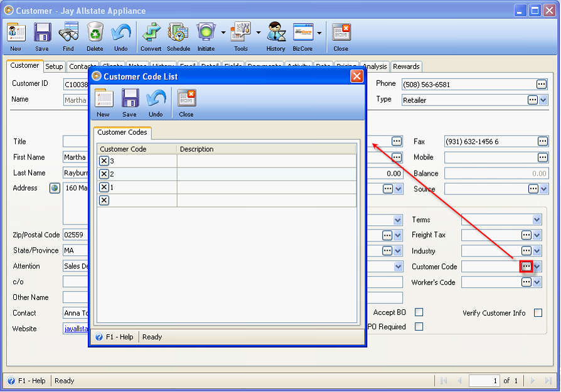561x392 pixels.
Task: Click Close in the Customer main toolbar
Action: coord(341,37)
